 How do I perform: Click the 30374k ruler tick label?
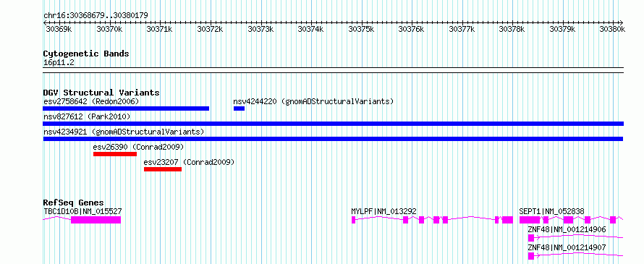[x=311, y=29]
